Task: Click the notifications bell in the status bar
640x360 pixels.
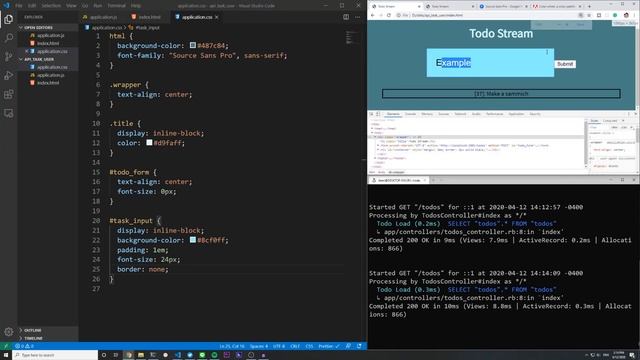Action: point(359,346)
